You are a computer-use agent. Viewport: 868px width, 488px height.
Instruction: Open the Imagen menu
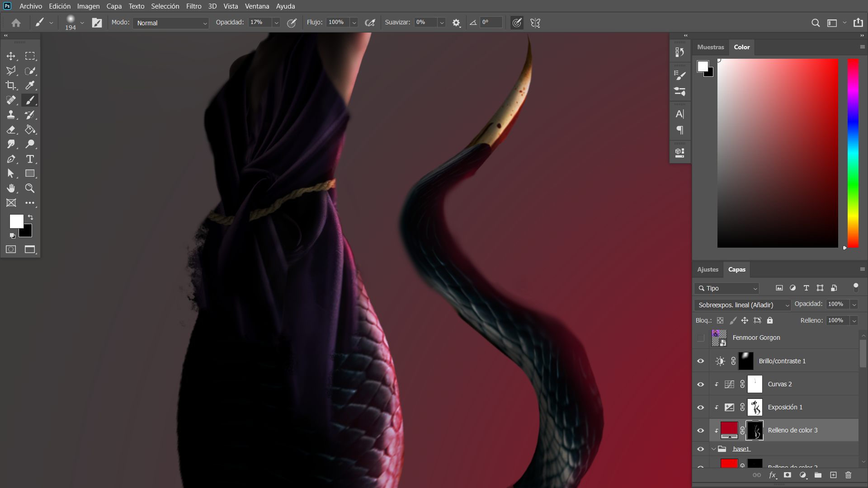88,6
